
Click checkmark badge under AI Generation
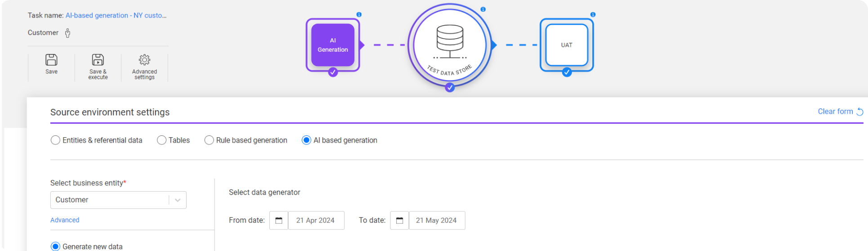333,72
